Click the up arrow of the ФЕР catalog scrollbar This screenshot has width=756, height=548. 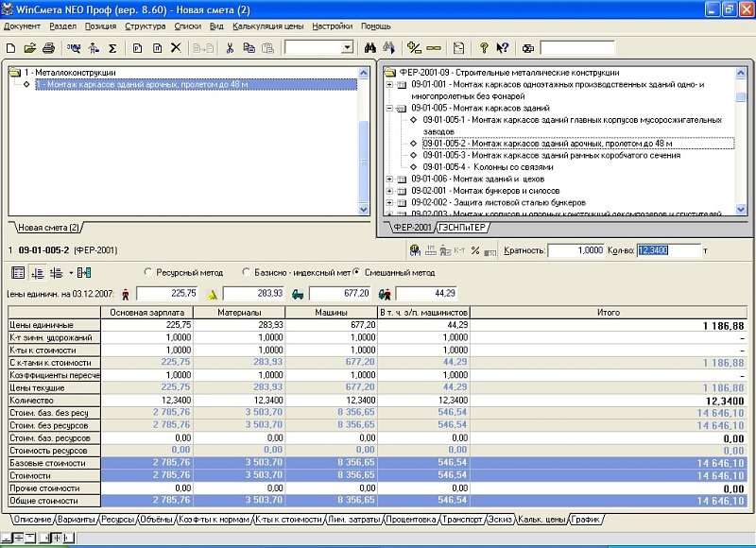click(x=741, y=74)
